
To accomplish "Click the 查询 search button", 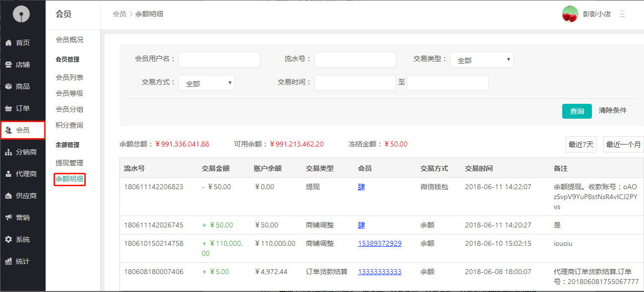I will coord(577,111).
